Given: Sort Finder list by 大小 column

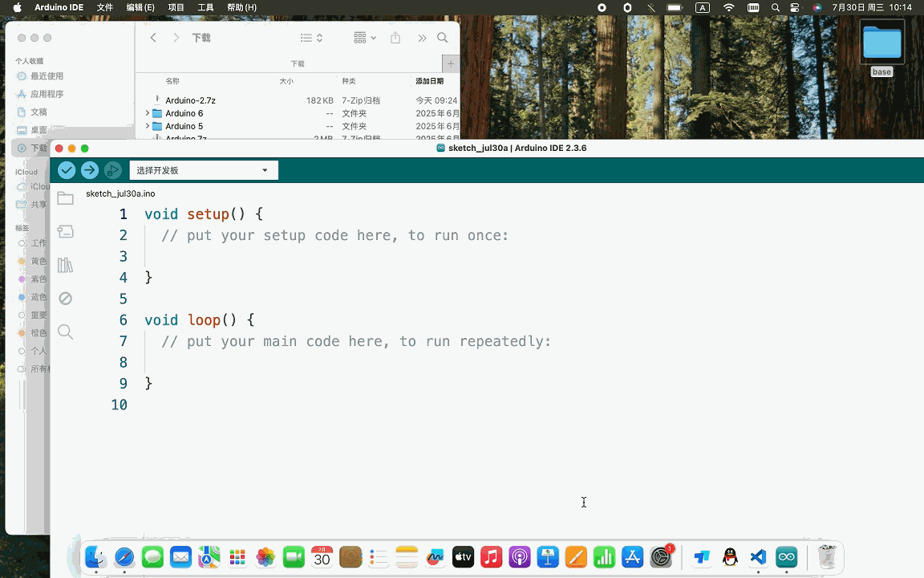Looking at the screenshot, I should coord(286,81).
